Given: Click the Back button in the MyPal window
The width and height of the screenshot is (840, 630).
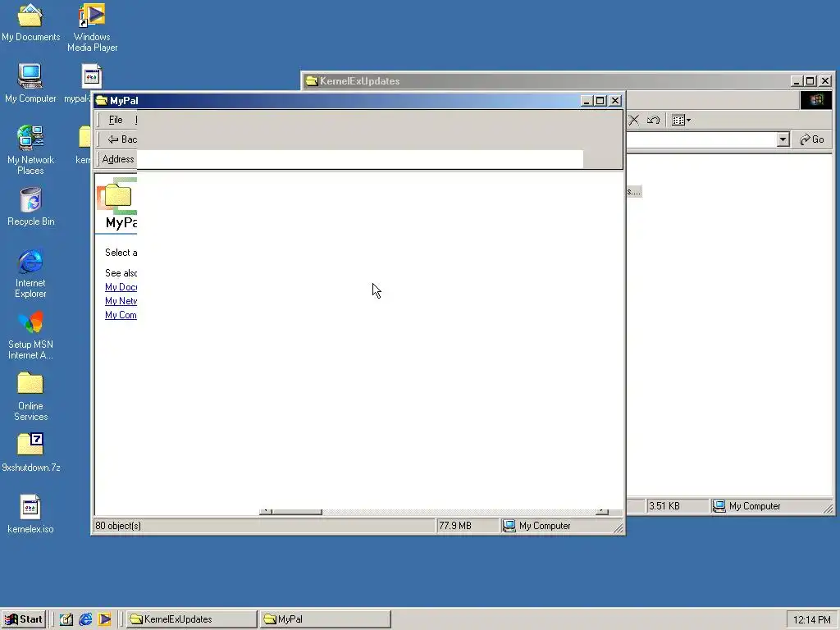Looking at the screenshot, I should 121,139.
